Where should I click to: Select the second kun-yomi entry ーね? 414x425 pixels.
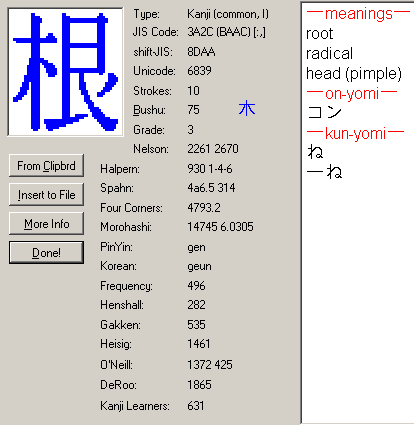point(324,172)
